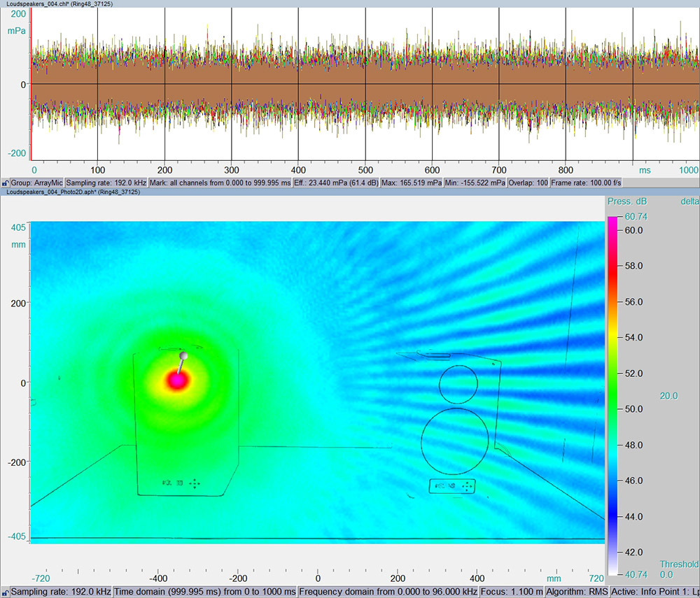Click the Frame rate: 100.00 f/s field
The width and height of the screenshot is (700, 598).
click(x=586, y=183)
